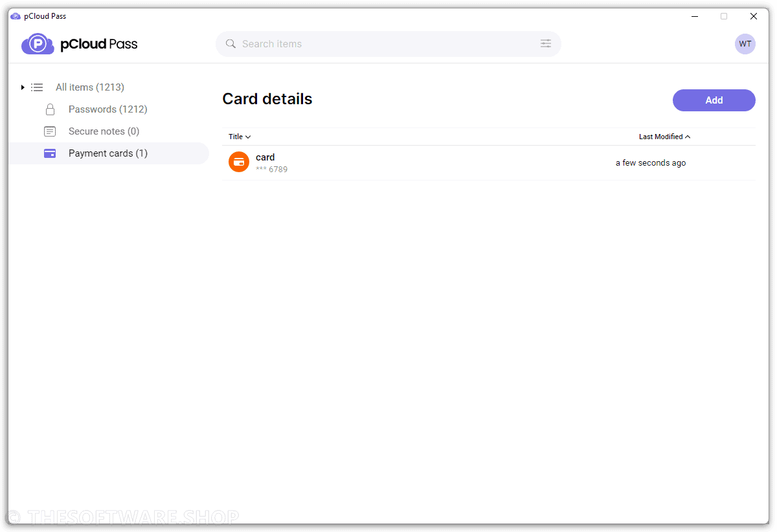Sort by Title column chevron
This screenshot has width=777, height=532.
point(248,137)
